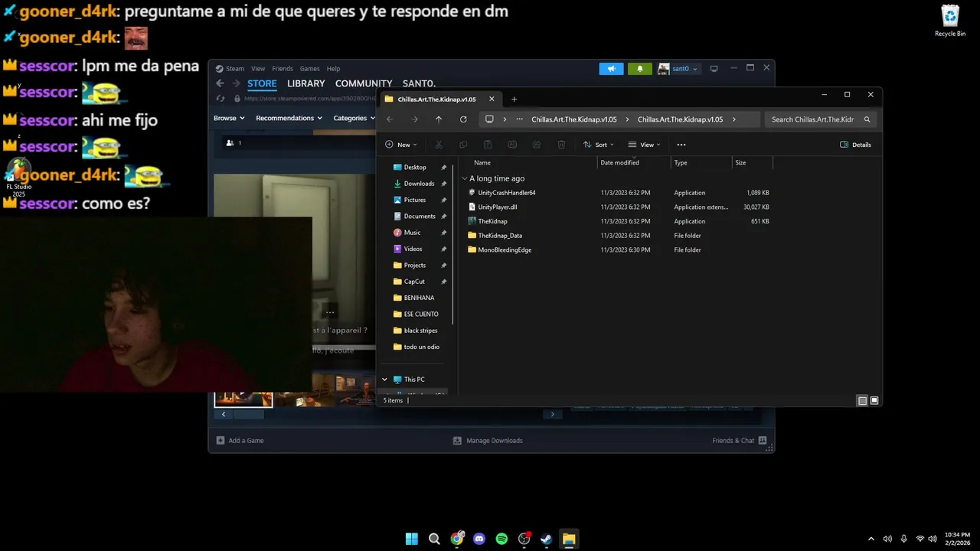Viewport: 980px width, 551px height.
Task: Click the Paste icon in Explorer toolbar
Action: 488,145
